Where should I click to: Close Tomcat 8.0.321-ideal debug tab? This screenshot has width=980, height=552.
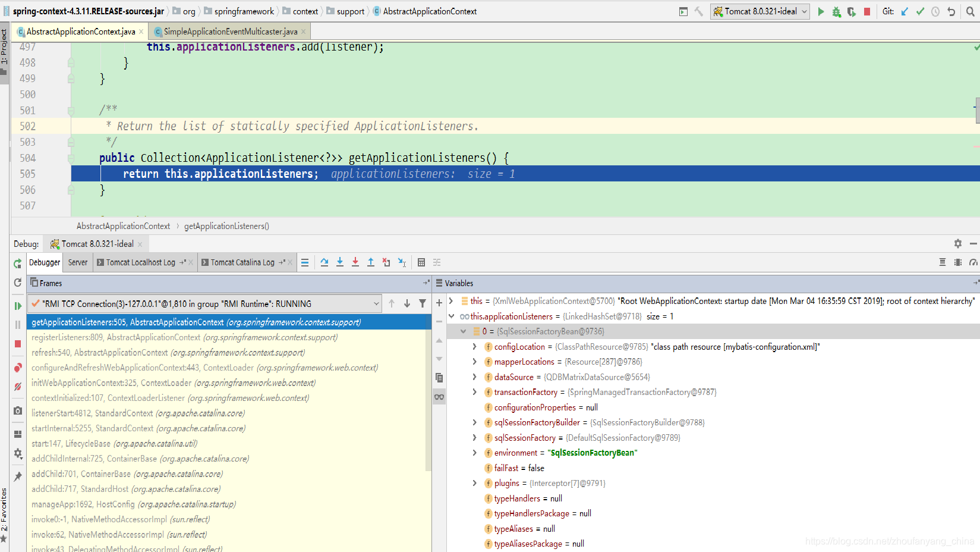click(140, 244)
